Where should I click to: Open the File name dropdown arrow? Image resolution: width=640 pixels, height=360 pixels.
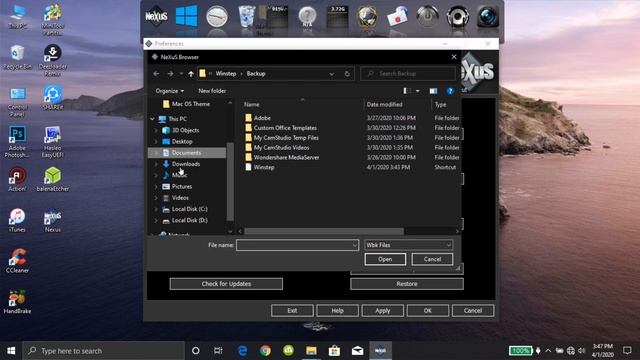point(354,245)
